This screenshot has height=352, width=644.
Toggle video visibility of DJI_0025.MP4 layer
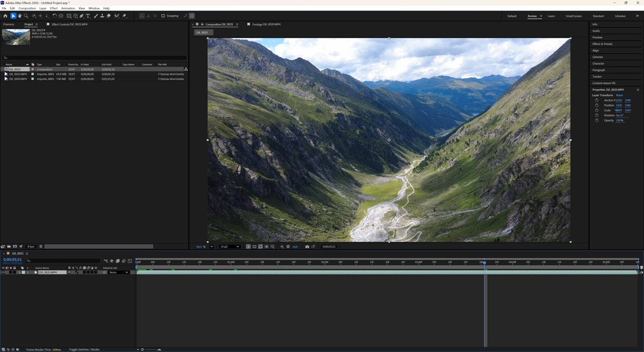(x=3, y=272)
